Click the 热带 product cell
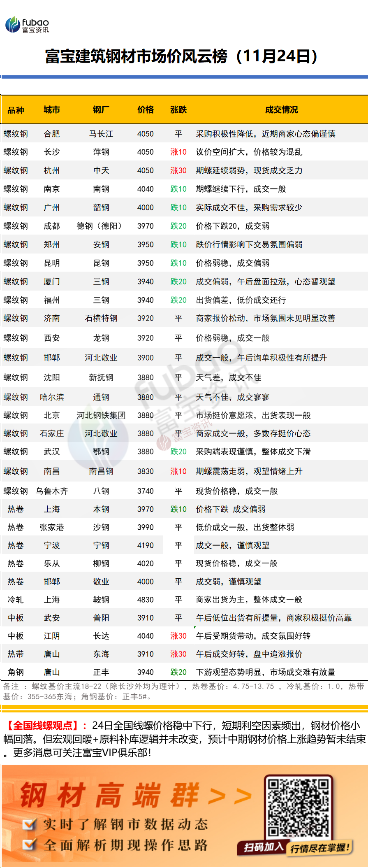This screenshot has height=868, width=368. click(x=16, y=654)
